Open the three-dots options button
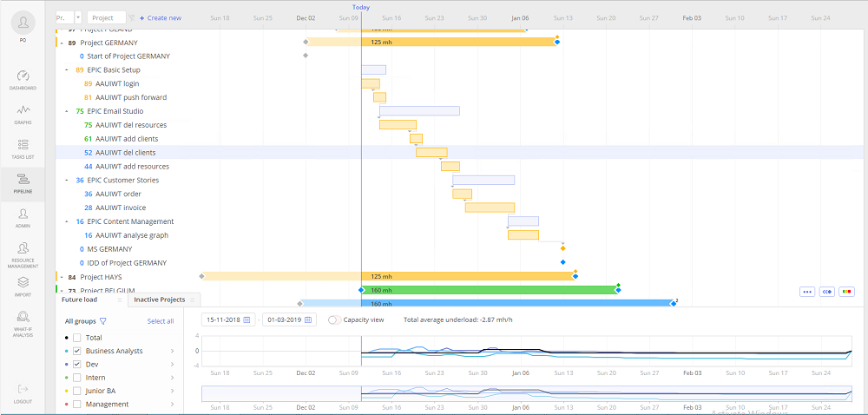This screenshot has height=415, width=868. [x=807, y=292]
